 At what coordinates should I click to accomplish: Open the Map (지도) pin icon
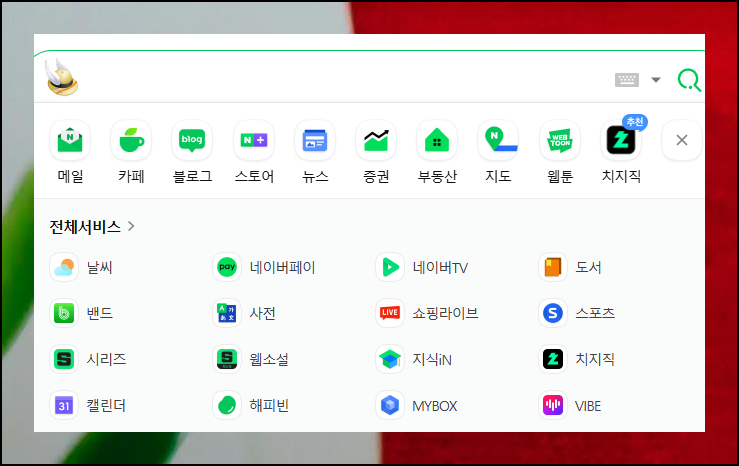[498, 140]
